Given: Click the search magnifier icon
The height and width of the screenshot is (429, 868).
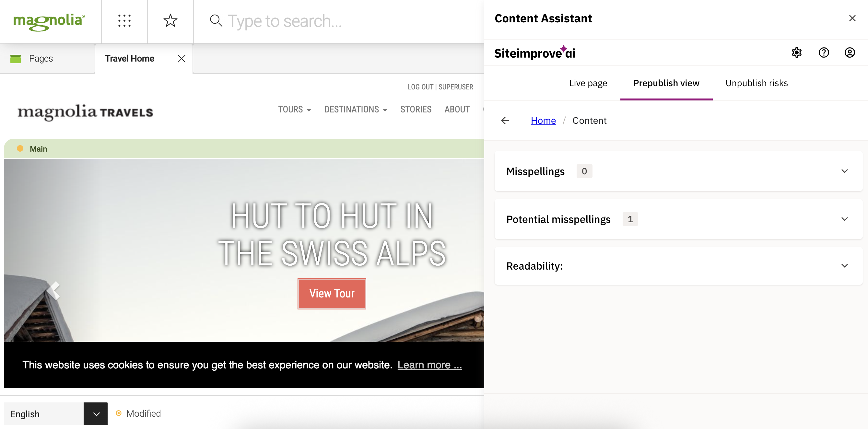Looking at the screenshot, I should pos(216,21).
